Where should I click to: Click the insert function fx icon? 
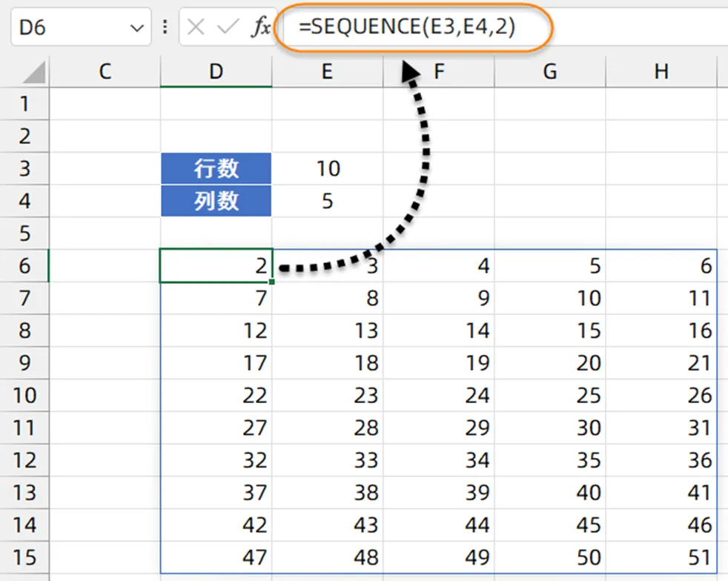click(x=259, y=28)
